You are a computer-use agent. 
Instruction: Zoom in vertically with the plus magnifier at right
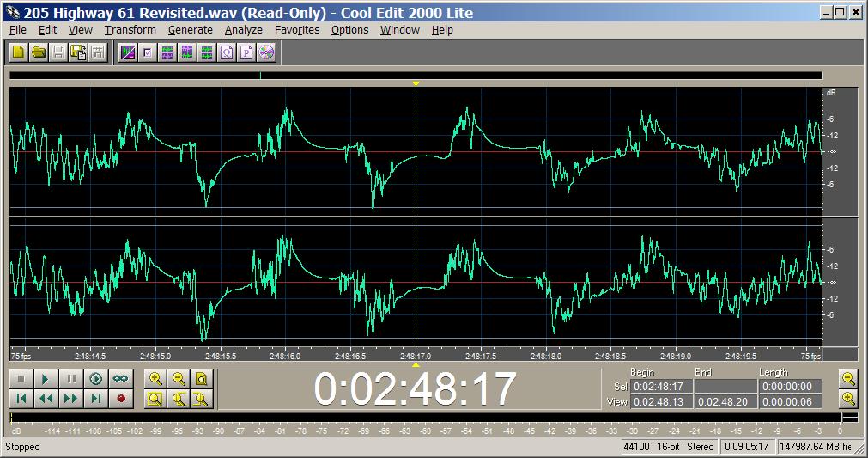(x=848, y=398)
